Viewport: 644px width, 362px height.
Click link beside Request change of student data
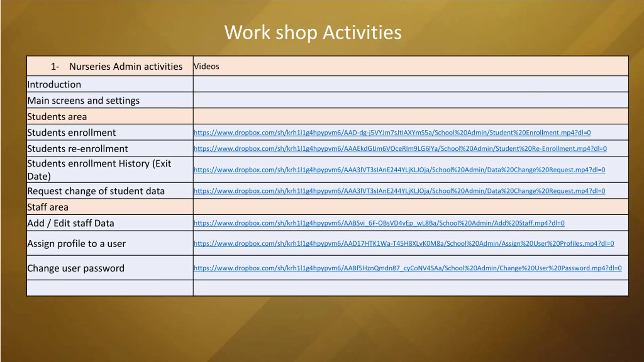[399, 191]
